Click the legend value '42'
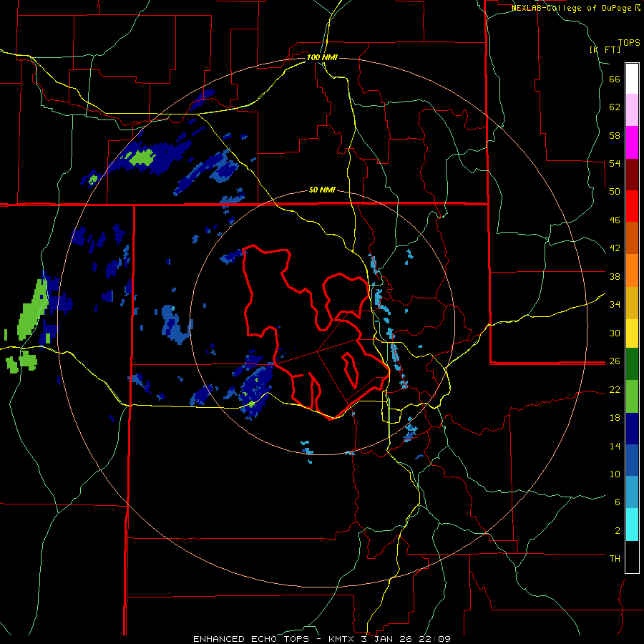644x644 pixels. pyautogui.click(x=615, y=248)
